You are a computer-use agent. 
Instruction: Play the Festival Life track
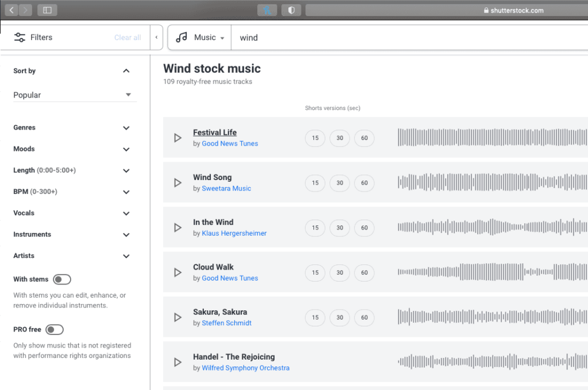click(x=178, y=138)
